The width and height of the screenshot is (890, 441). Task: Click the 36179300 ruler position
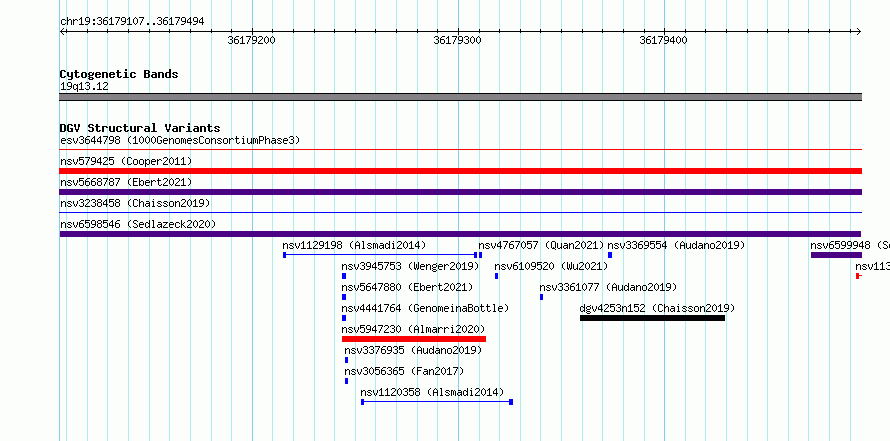pyautogui.click(x=457, y=40)
